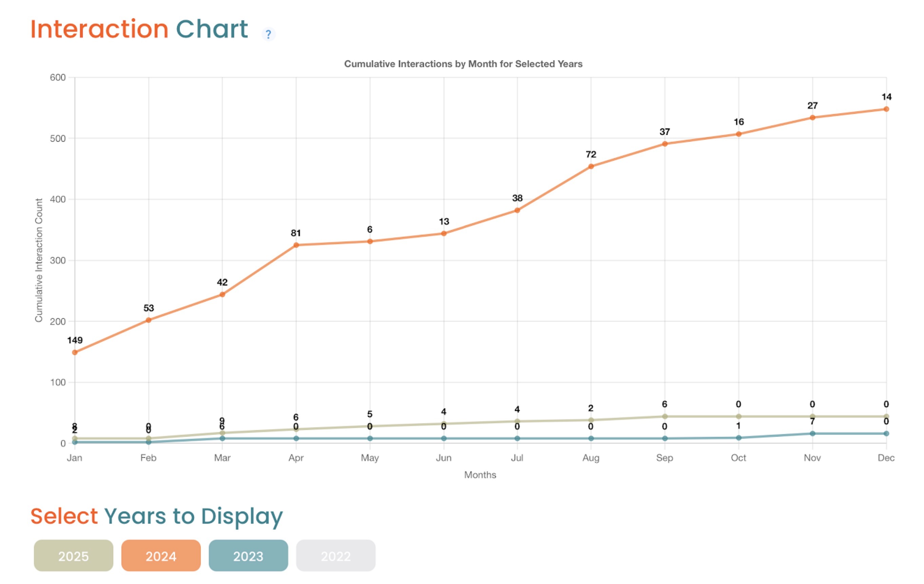
Task: Click the 2024 April point labeled 81
Action: 296,245
